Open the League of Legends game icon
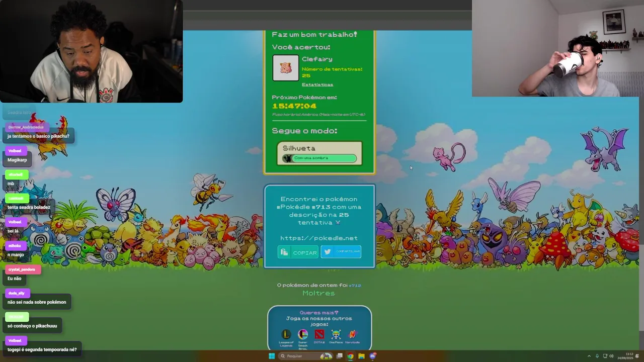 (286, 334)
